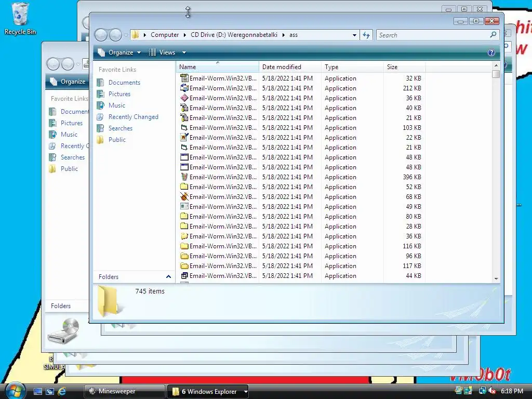This screenshot has width=532, height=399.
Task: Click the file list scrollbar thumb
Action: [x=496, y=74]
